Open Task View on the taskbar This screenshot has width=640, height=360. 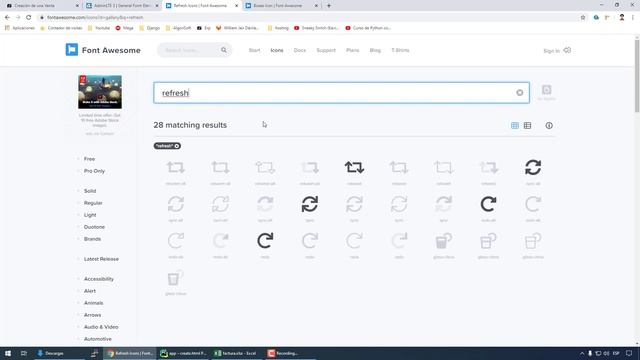point(24,353)
